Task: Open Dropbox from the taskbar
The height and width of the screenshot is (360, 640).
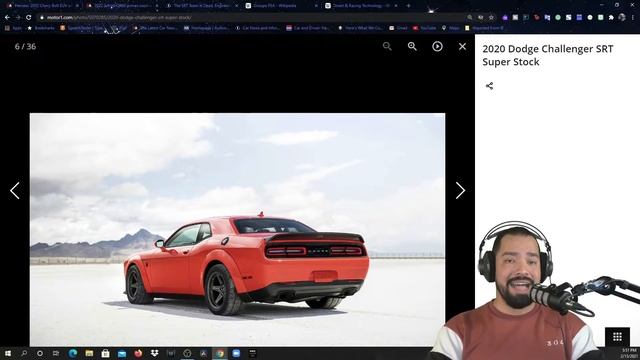Action: coord(154,353)
